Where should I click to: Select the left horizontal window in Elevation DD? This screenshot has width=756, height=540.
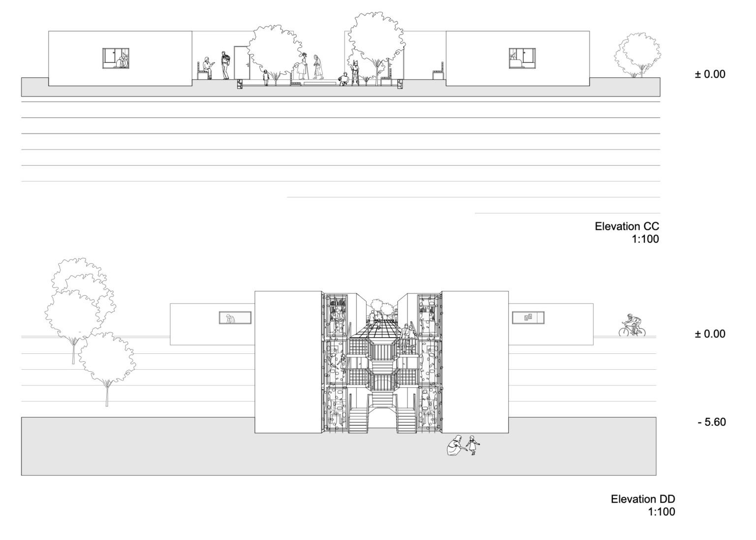235,318
